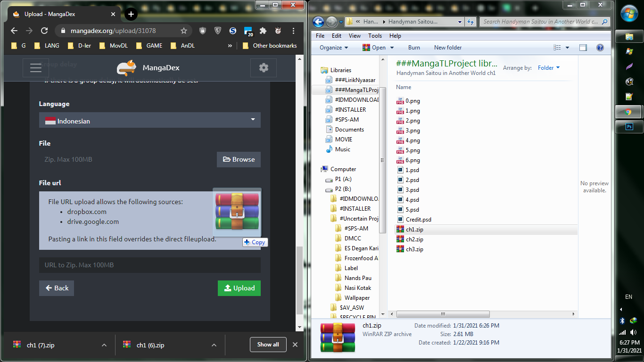
Task: Bookmark this page with star icon
Action: pyautogui.click(x=184, y=31)
